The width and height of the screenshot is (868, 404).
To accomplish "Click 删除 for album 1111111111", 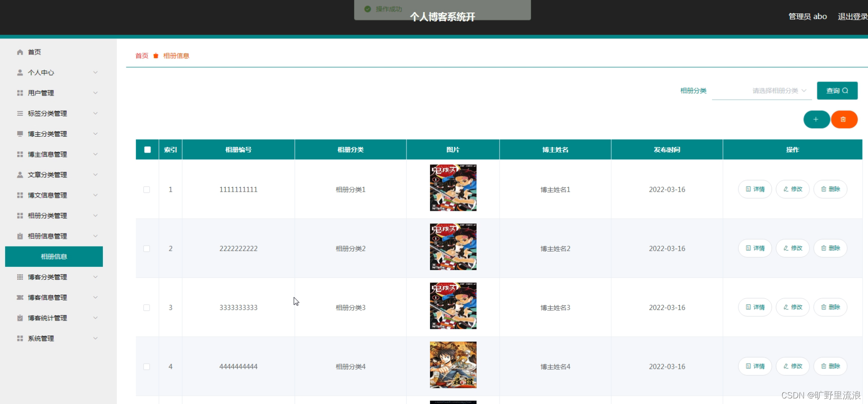I will pos(830,189).
